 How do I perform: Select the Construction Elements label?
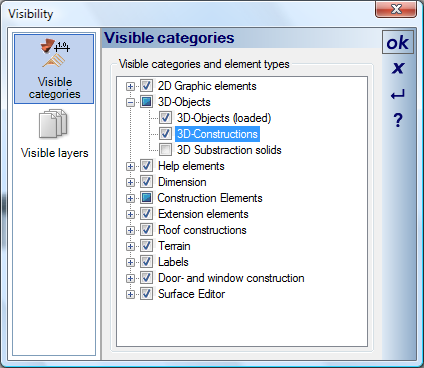coord(210,198)
